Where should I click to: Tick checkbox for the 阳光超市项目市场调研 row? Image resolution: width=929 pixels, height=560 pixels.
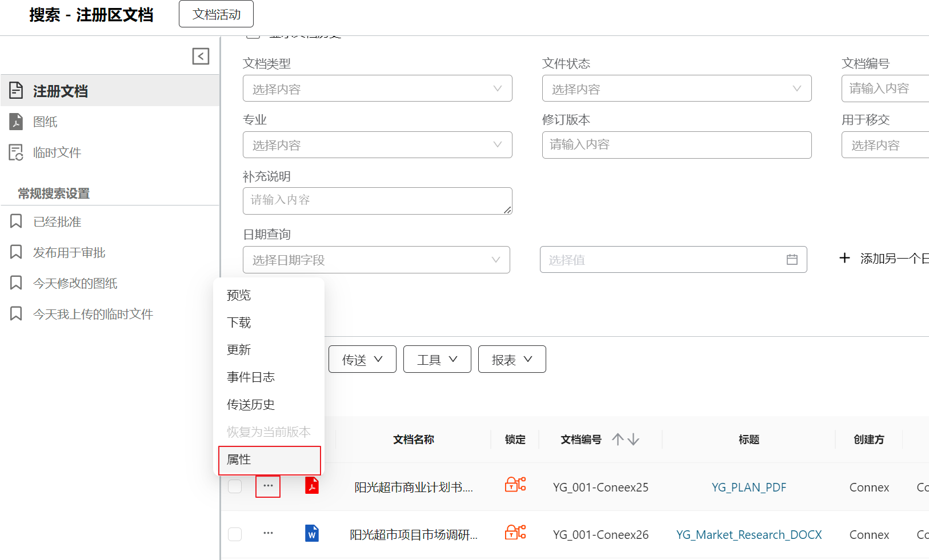(x=235, y=534)
